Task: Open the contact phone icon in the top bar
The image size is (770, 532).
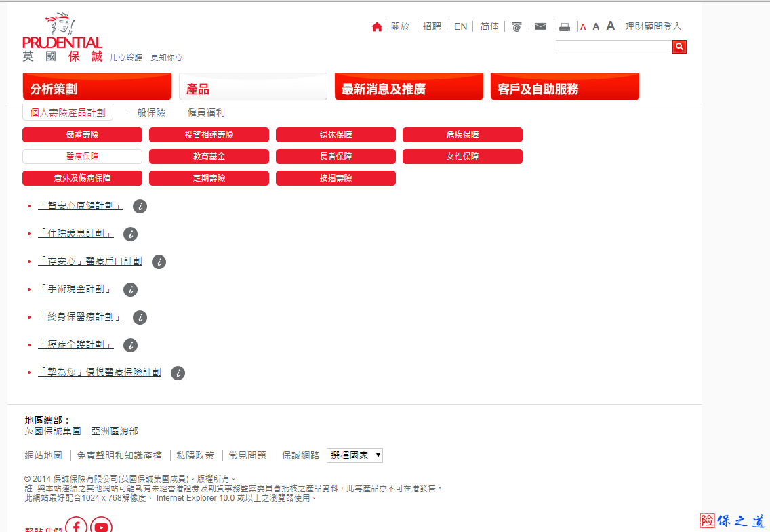Action: coord(516,26)
